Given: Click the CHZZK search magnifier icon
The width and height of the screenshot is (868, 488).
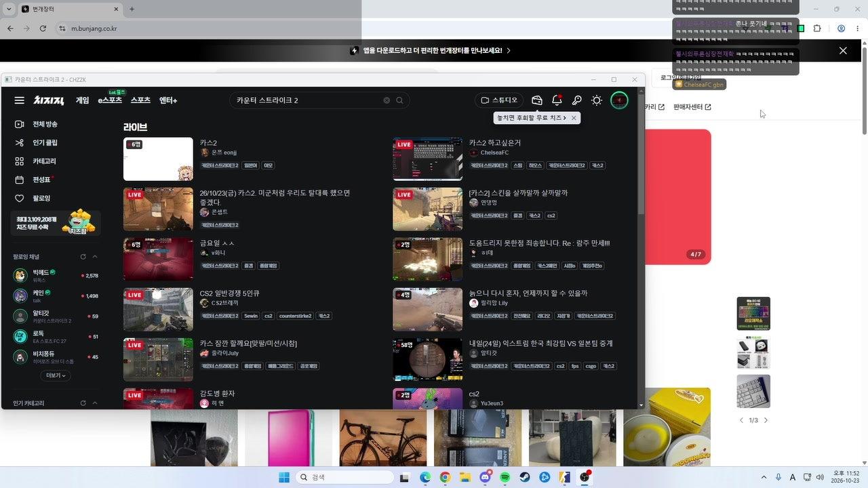Looking at the screenshot, I should click(x=400, y=100).
